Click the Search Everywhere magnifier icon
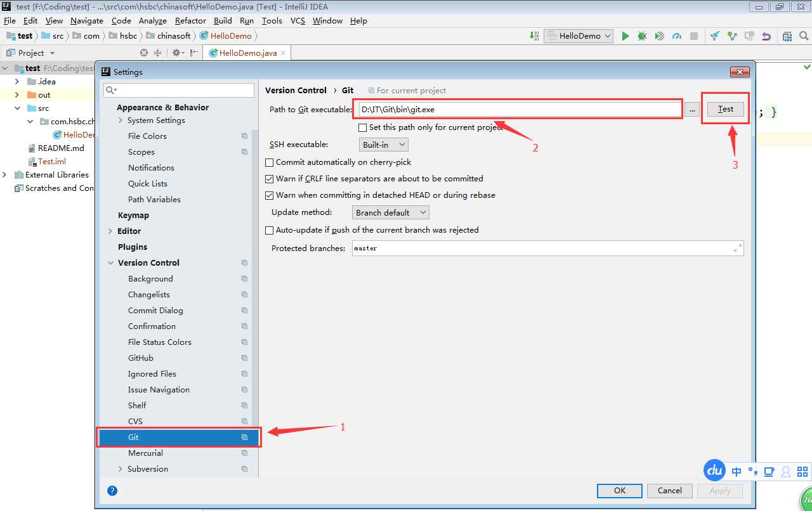The image size is (812, 511). coord(803,36)
